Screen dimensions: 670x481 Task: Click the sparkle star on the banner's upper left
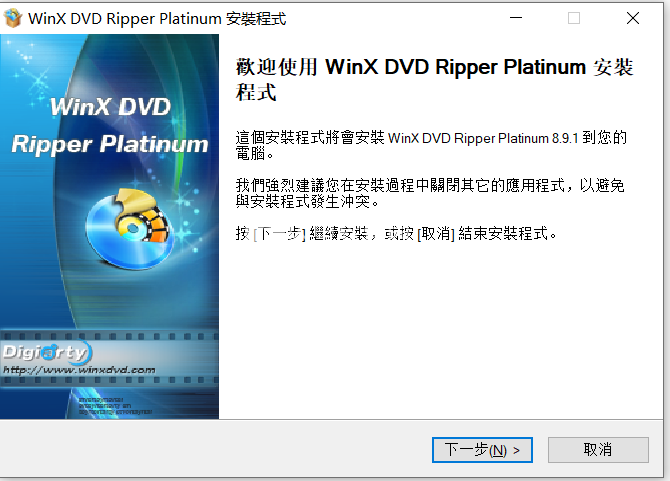[x=38, y=81]
